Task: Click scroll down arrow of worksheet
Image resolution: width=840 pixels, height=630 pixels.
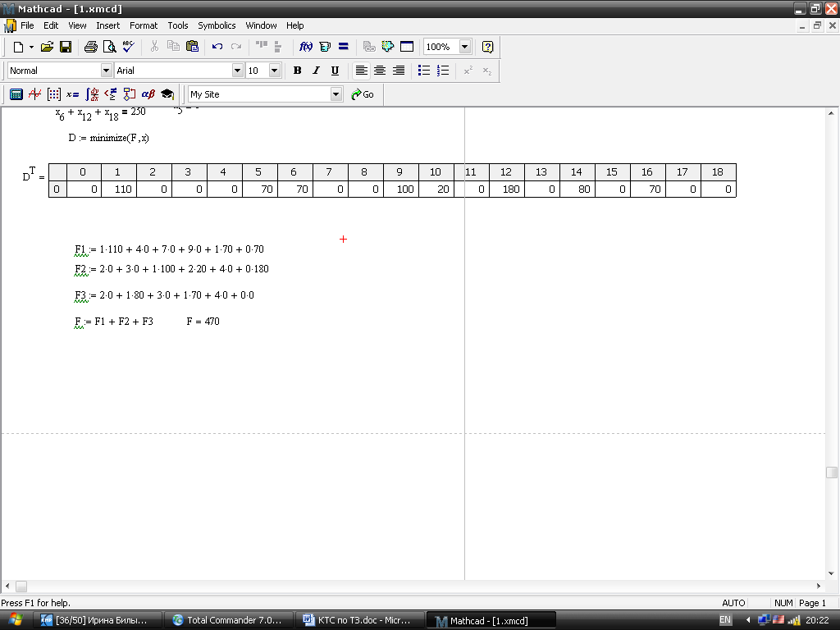Action: (832, 573)
